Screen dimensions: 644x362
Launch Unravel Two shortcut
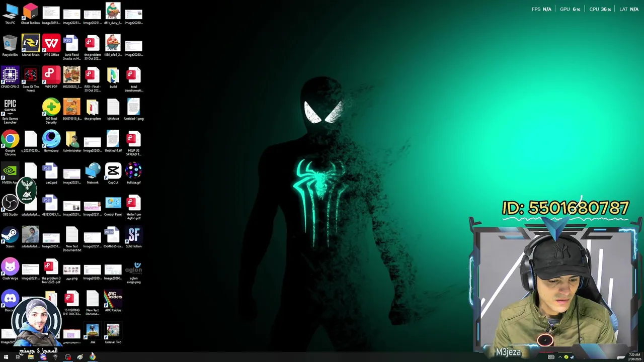113,333
